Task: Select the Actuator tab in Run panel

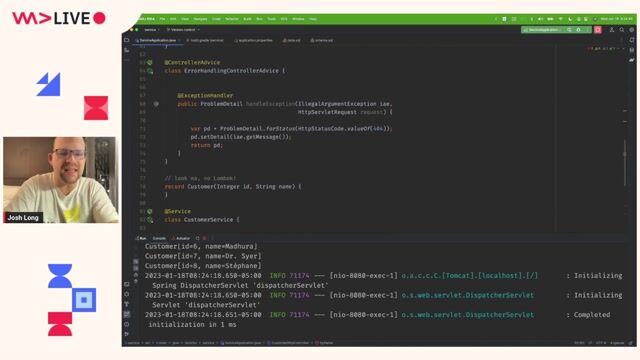Action: tap(181, 238)
